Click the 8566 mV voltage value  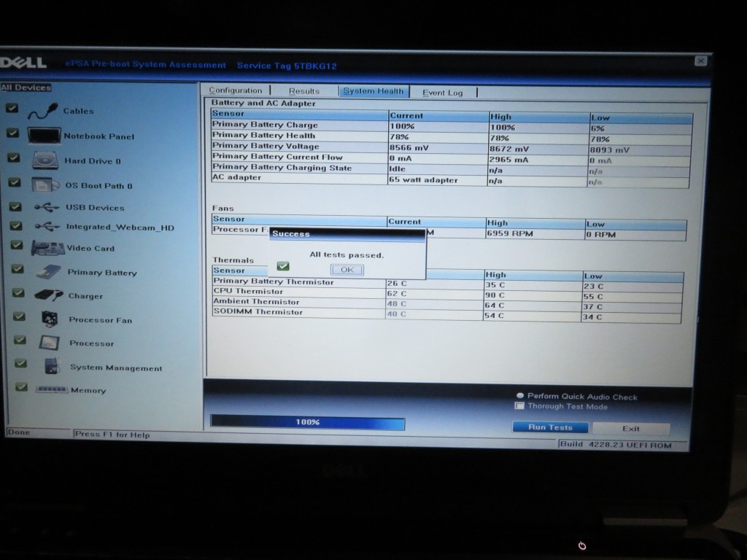coord(409,147)
